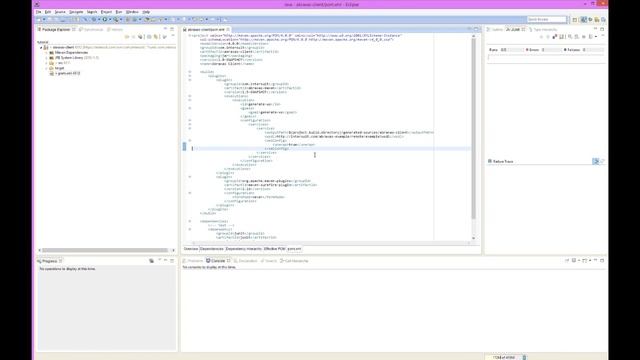Click Stop JUnit Test Run icon
This screenshot has height=360, width=640.
(x=584, y=37)
